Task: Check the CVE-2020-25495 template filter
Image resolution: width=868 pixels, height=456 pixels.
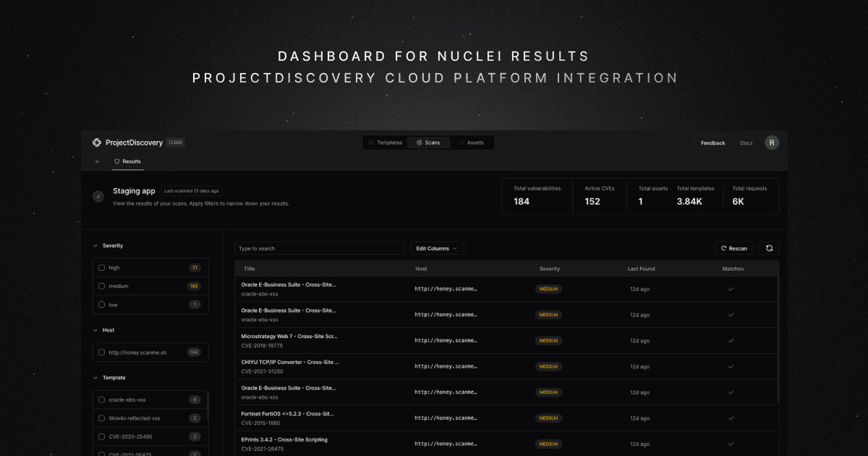Action: 102,436
